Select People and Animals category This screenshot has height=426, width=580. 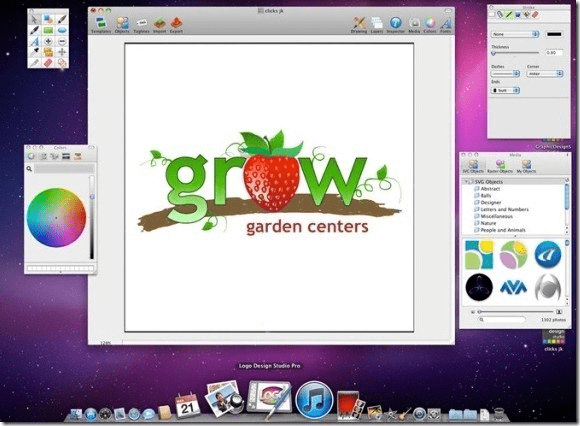point(503,230)
